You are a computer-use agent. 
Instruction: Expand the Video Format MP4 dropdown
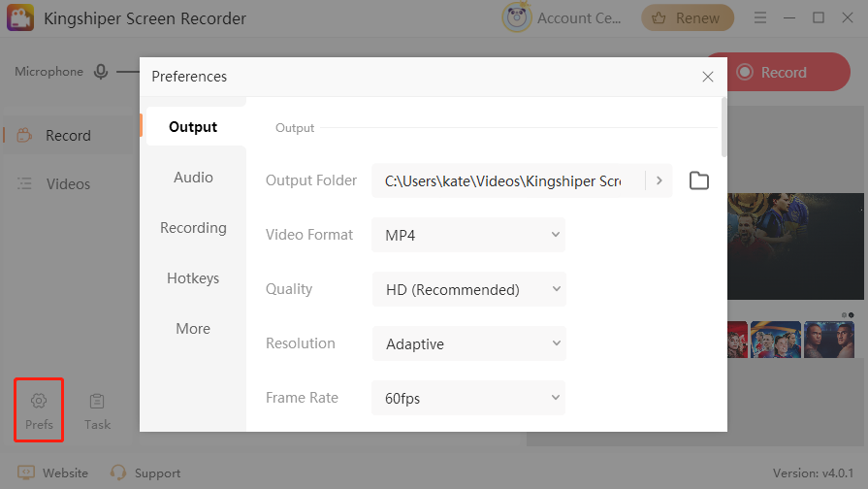point(468,235)
